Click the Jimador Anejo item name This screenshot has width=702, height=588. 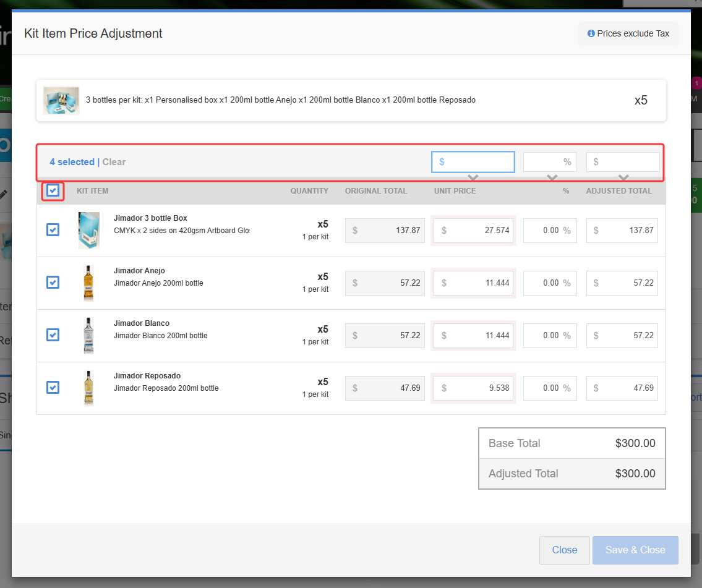[139, 271]
